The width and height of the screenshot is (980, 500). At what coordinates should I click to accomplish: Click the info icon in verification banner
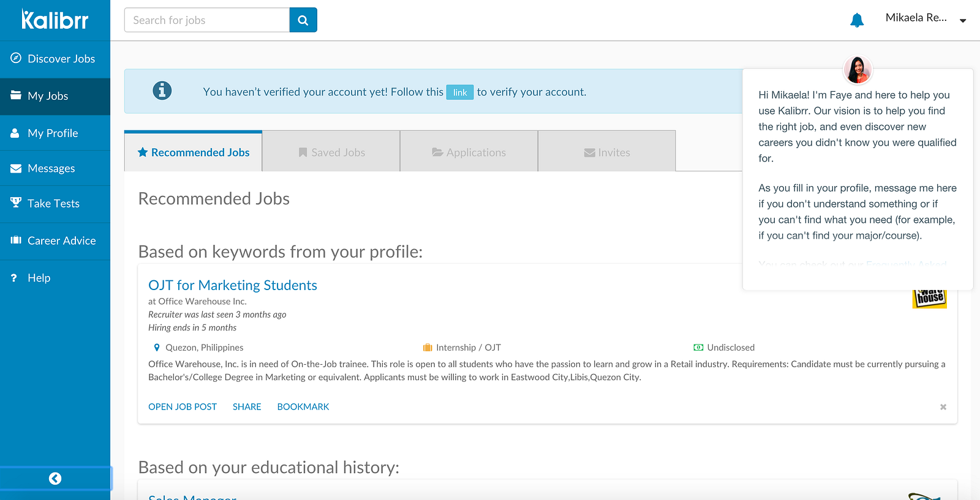162,91
